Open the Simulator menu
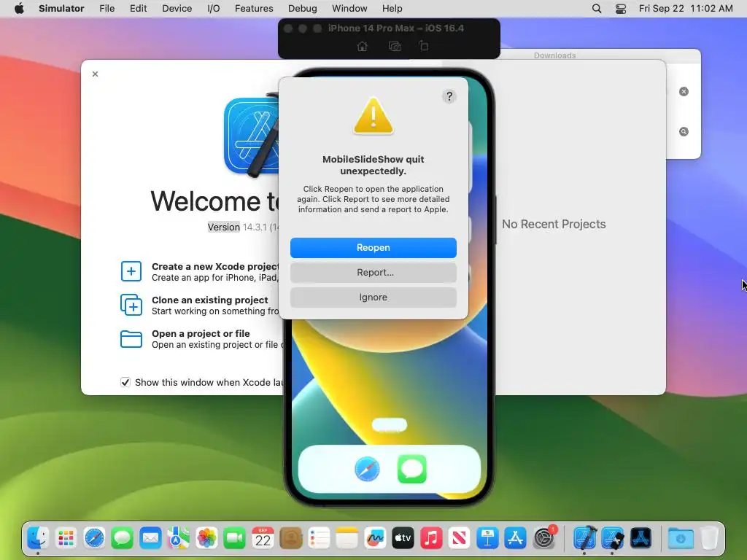This screenshot has height=560, width=747. point(61,9)
